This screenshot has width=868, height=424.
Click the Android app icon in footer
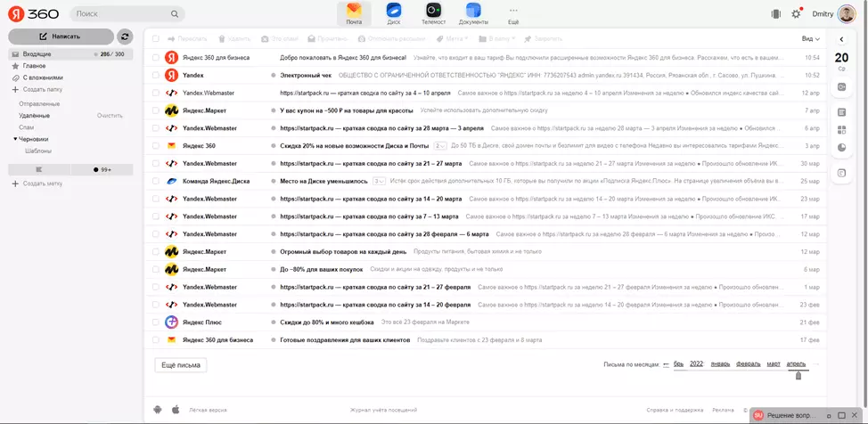coord(157,410)
